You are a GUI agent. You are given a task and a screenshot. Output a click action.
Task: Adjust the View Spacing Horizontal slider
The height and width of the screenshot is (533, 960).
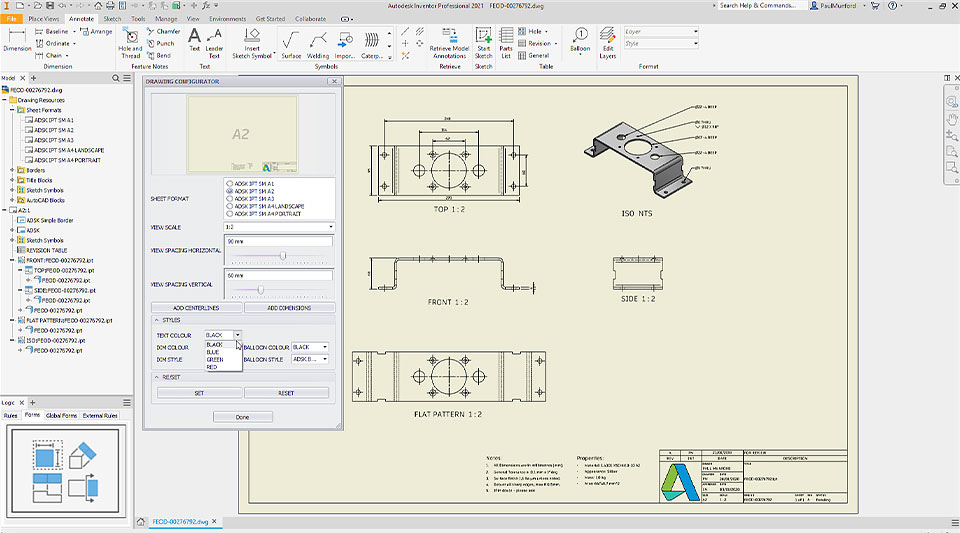coord(283,255)
